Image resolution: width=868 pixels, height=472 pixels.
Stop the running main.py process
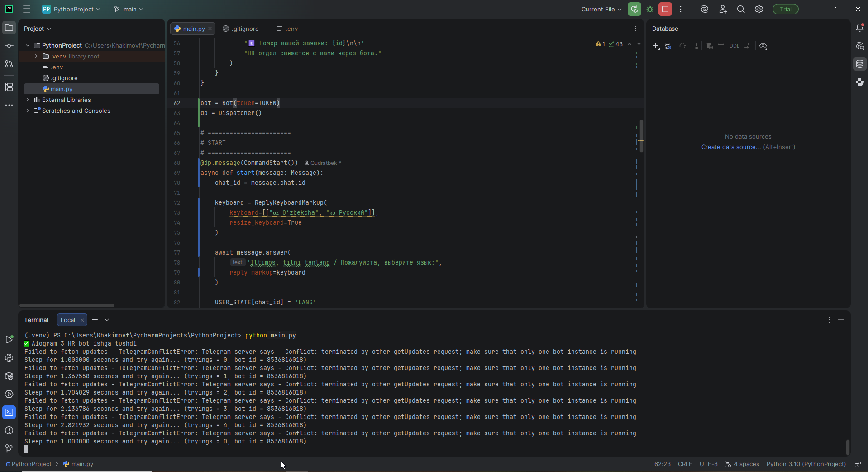point(665,9)
